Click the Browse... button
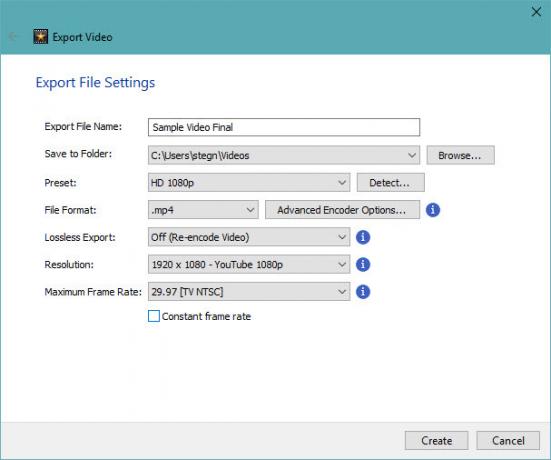Image resolution: width=551 pixels, height=460 pixels. (460, 155)
